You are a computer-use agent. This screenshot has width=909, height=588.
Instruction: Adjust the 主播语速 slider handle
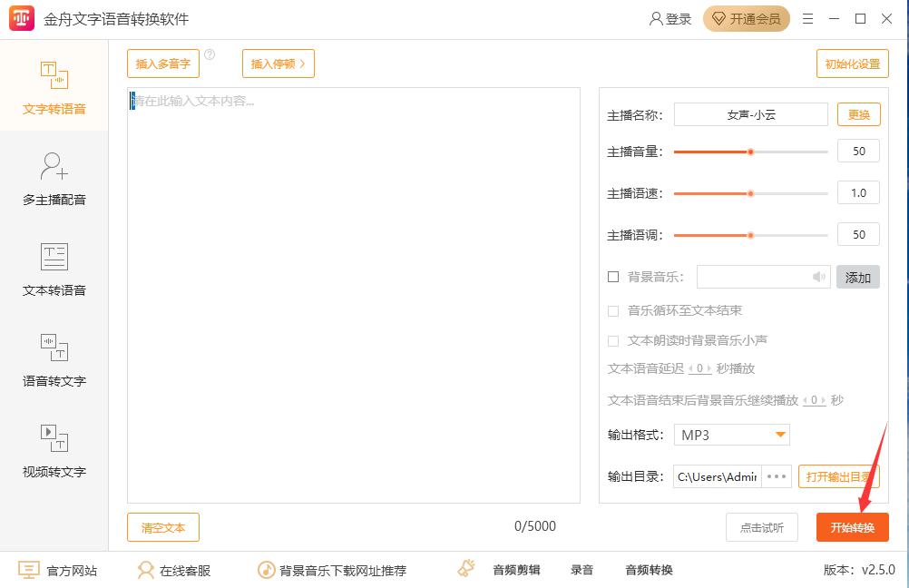(x=750, y=193)
